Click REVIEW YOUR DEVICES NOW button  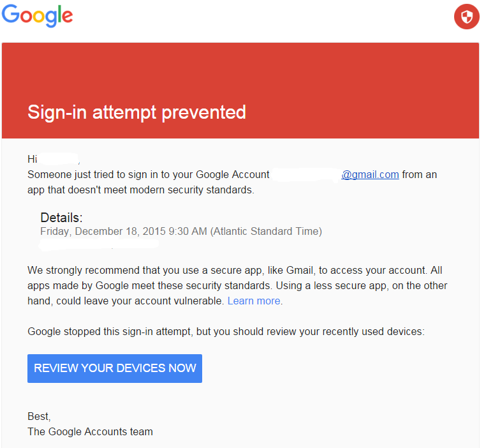click(x=115, y=368)
